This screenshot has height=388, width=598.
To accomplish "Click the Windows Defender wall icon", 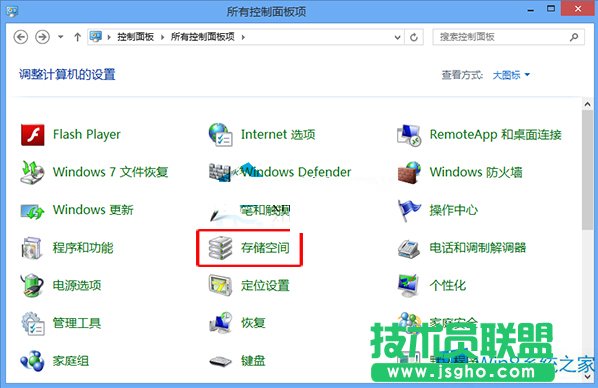I will (220, 172).
